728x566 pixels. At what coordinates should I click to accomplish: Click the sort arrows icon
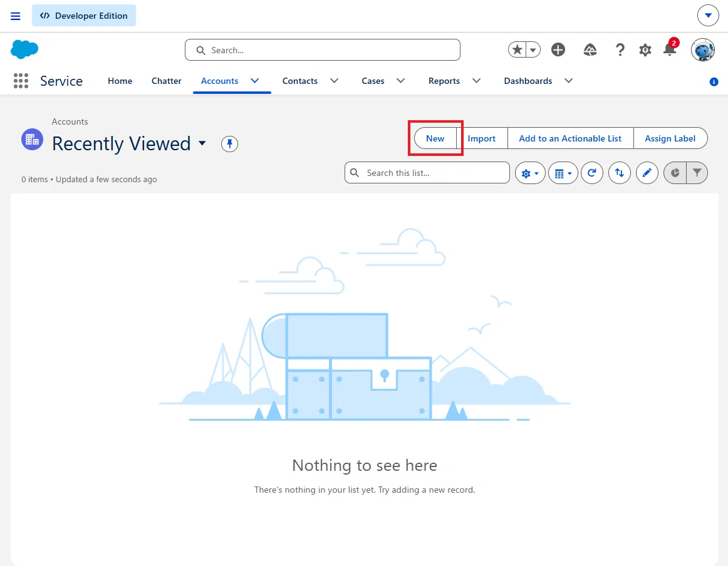(x=620, y=173)
